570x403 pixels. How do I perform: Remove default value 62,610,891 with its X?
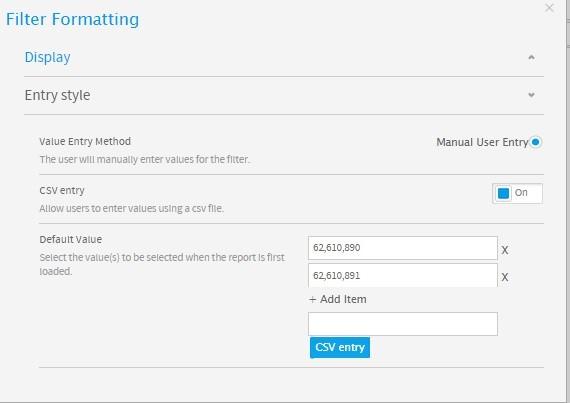coord(505,277)
